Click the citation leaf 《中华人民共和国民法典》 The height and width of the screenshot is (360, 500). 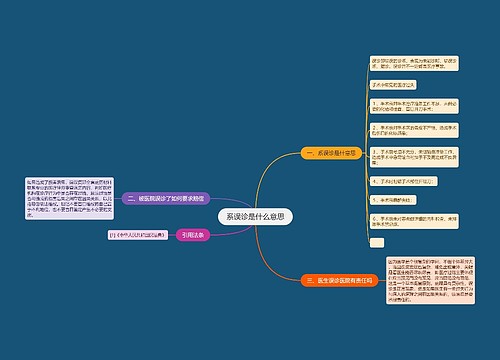click(138, 235)
